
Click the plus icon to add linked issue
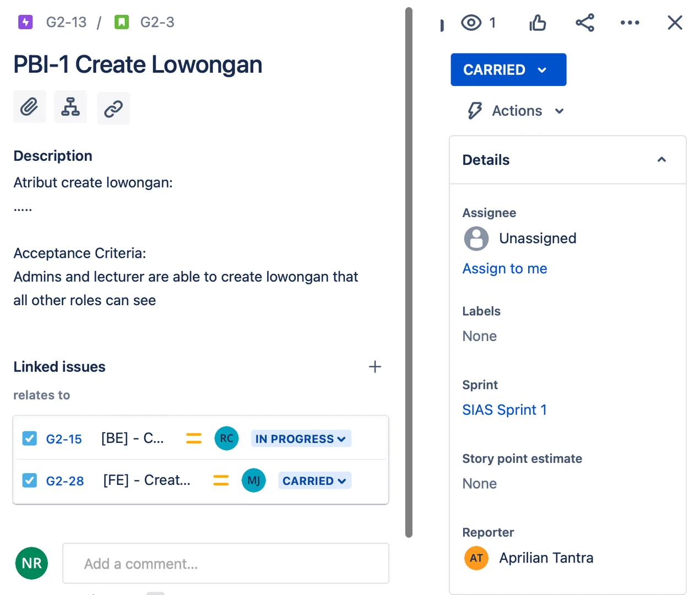tap(375, 367)
